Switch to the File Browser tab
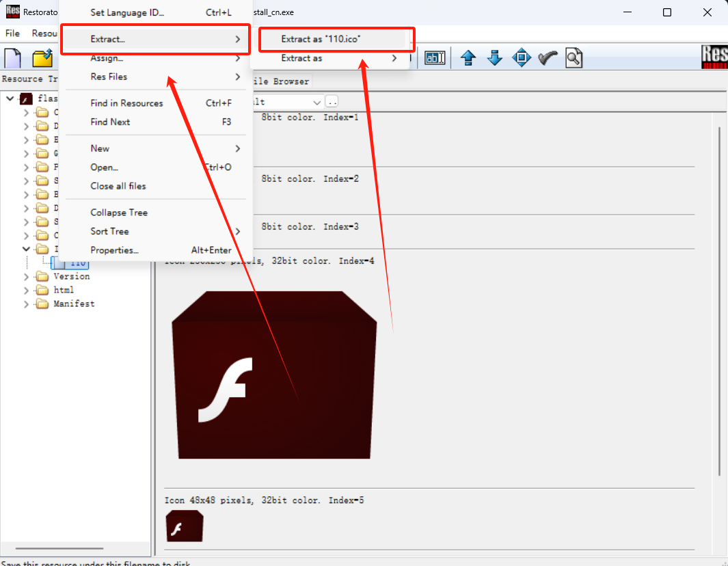The width and height of the screenshot is (728, 566). click(x=282, y=81)
